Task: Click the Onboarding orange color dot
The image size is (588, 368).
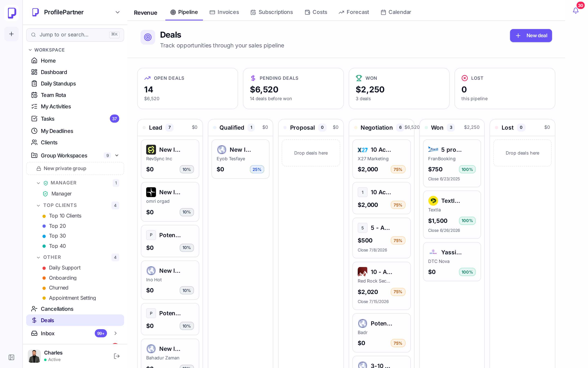Action: click(x=44, y=278)
